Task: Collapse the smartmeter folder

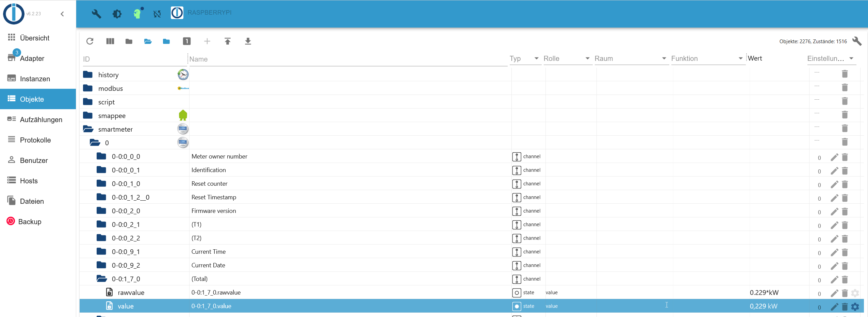Action: [88, 129]
